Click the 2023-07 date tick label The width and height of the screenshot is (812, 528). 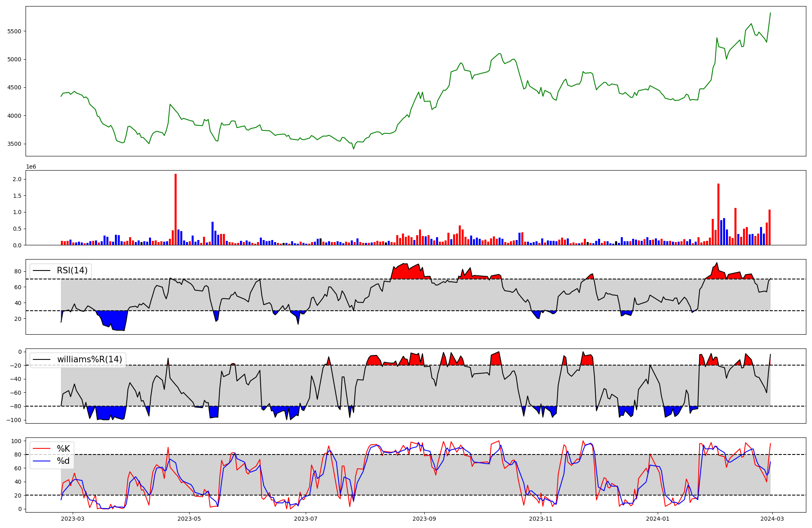(x=305, y=519)
